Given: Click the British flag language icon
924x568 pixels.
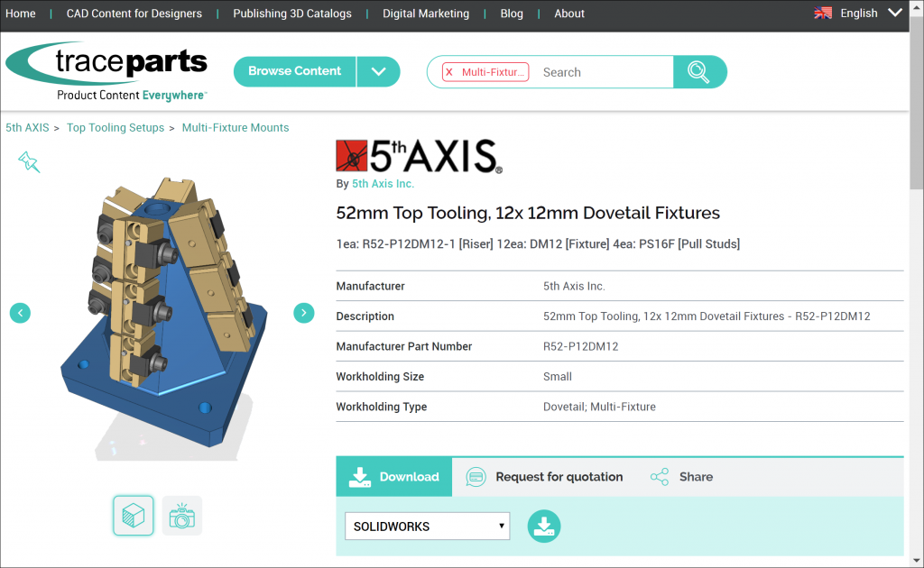Looking at the screenshot, I should pos(822,13).
